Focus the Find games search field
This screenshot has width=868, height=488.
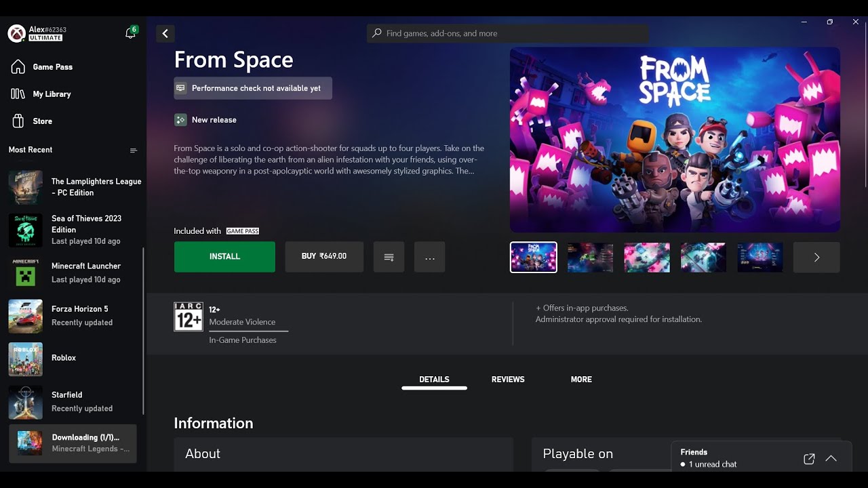508,33
